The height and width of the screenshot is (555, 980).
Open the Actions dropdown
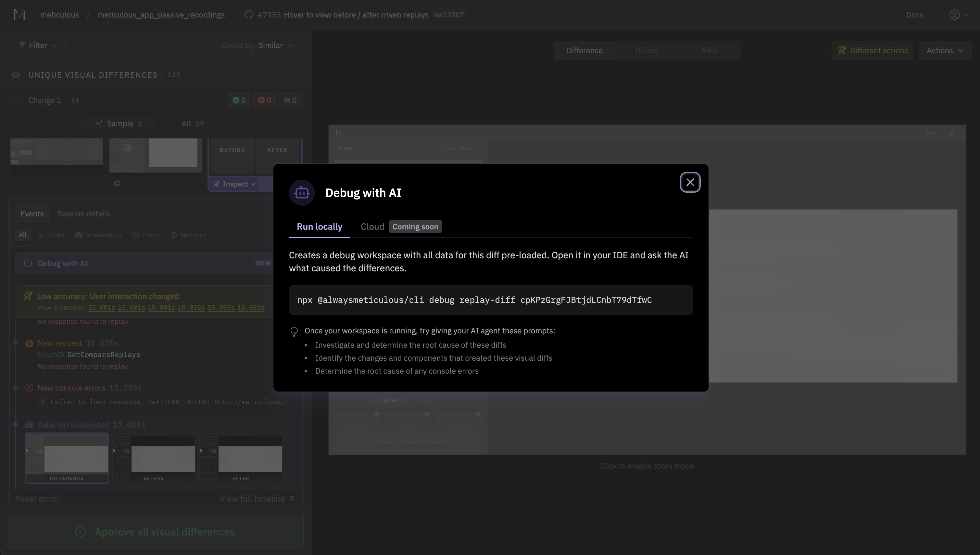(x=945, y=51)
